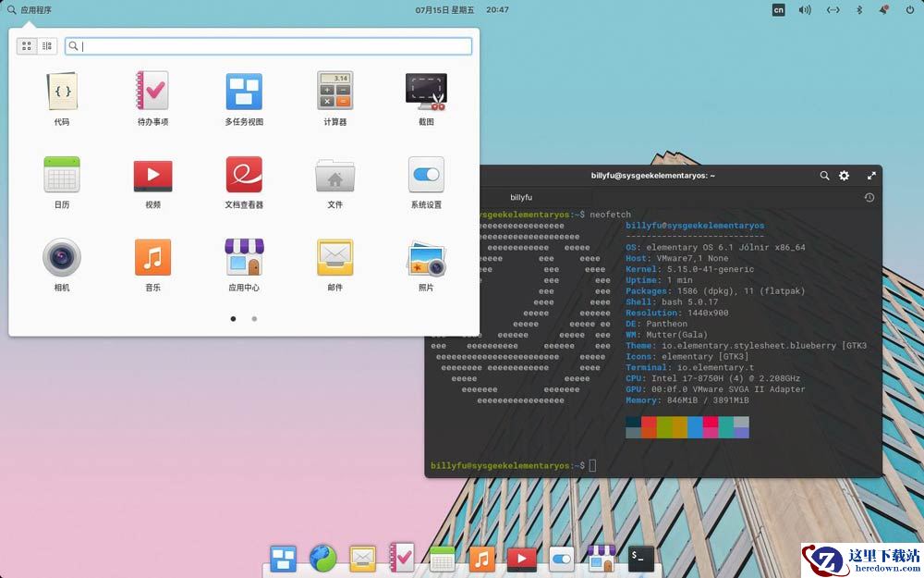This screenshot has width=924, height=578.
Task: Launch 邮件 mail app from launcher grid
Action: pos(334,264)
